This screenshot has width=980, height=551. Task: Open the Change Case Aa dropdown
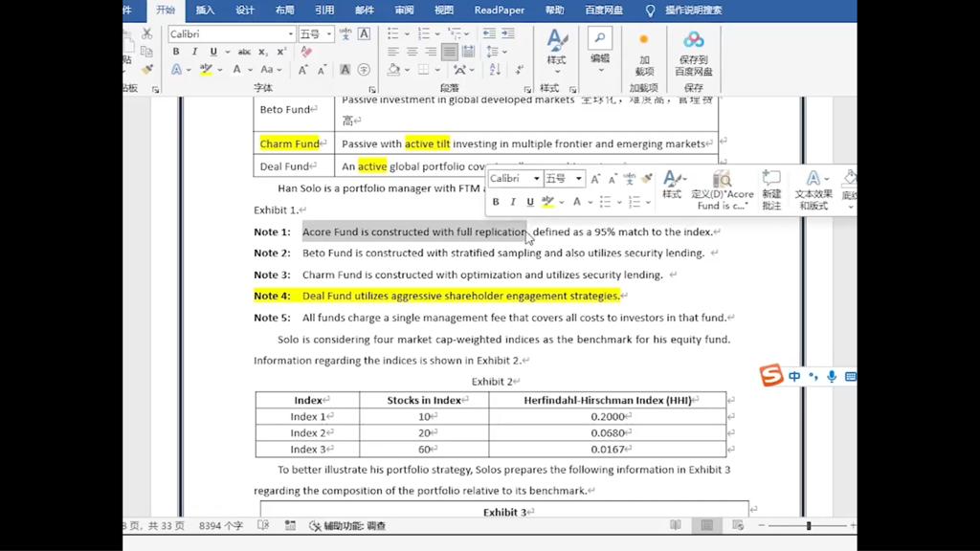271,70
